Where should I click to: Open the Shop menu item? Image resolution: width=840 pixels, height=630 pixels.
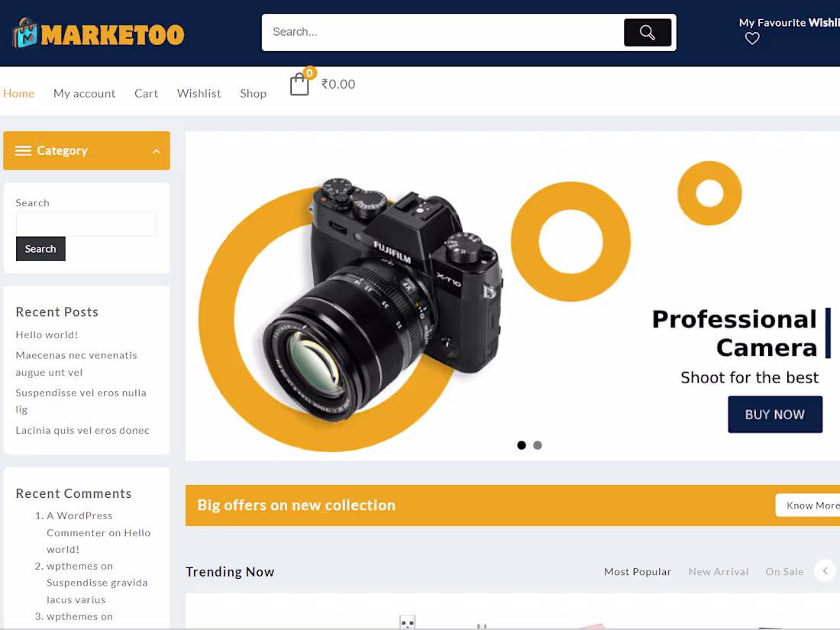[253, 93]
